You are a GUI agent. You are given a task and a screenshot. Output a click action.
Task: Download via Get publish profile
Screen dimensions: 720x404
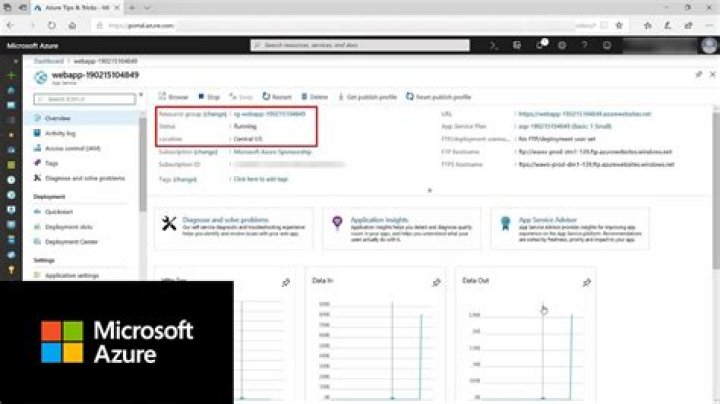click(367, 97)
